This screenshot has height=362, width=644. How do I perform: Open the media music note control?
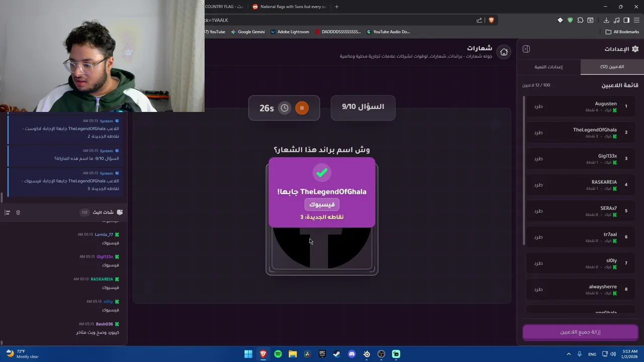pos(616,20)
